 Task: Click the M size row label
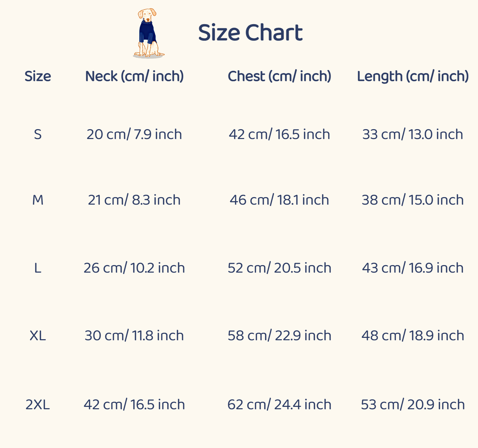coord(38,200)
